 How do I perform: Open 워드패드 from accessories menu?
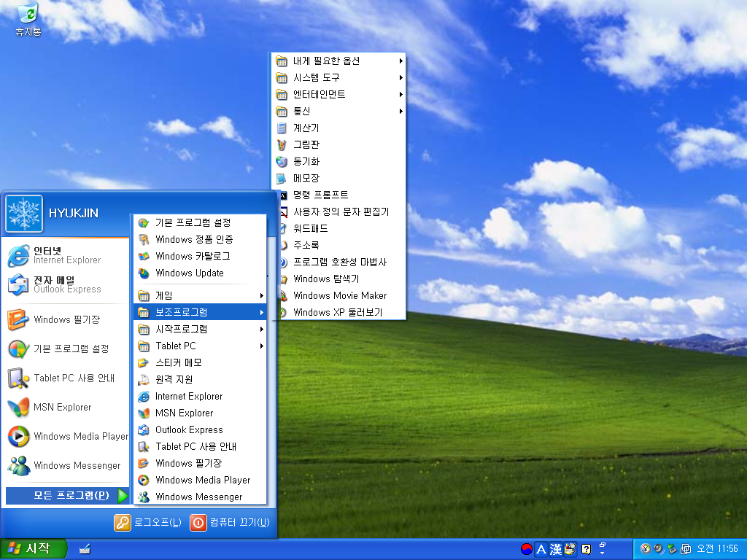[343, 228]
